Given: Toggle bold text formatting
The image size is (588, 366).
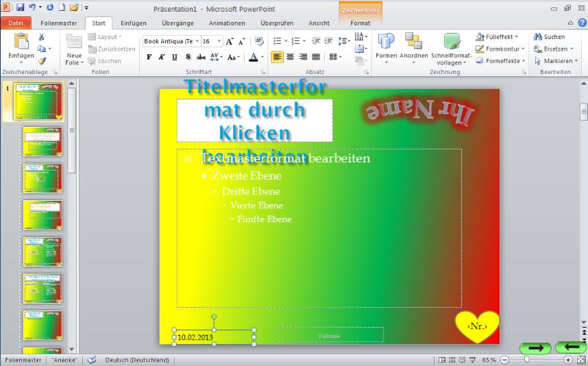Looking at the screenshot, I should 149,58.
